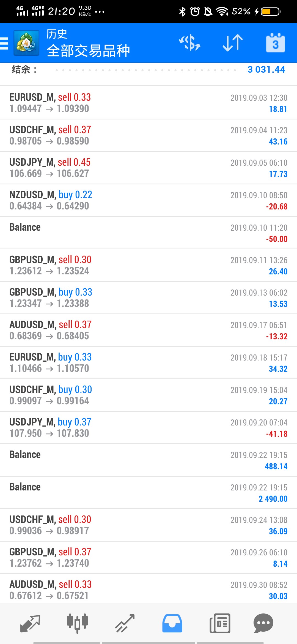The image size is (297, 644).
Task: Open the candlestick Chart tab
Action: [x=77, y=623]
